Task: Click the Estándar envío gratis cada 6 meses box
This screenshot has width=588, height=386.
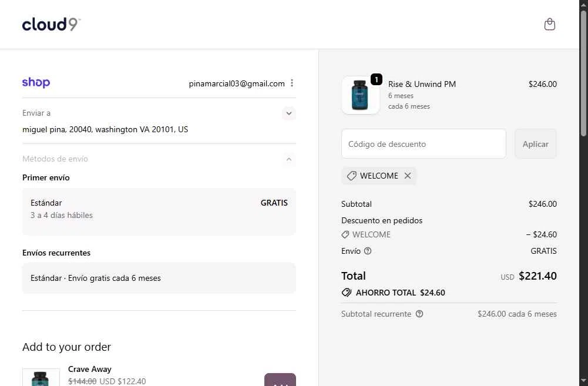Action: point(159,278)
